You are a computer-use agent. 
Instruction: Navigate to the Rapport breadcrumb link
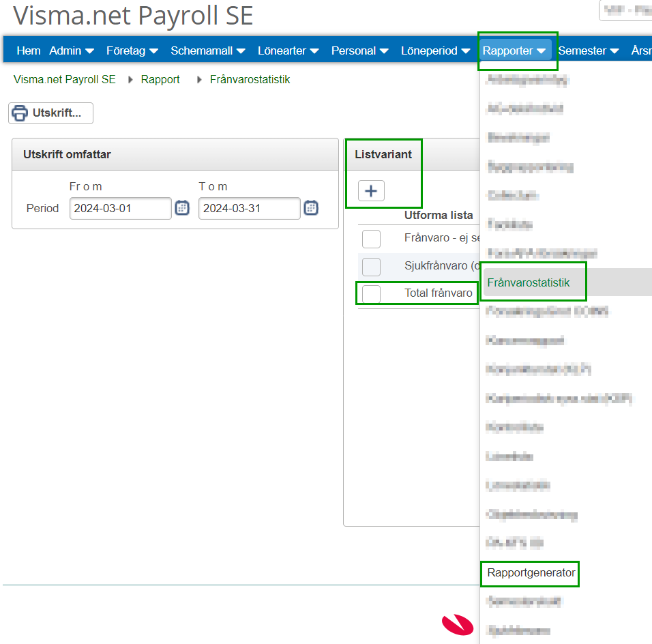pos(160,79)
